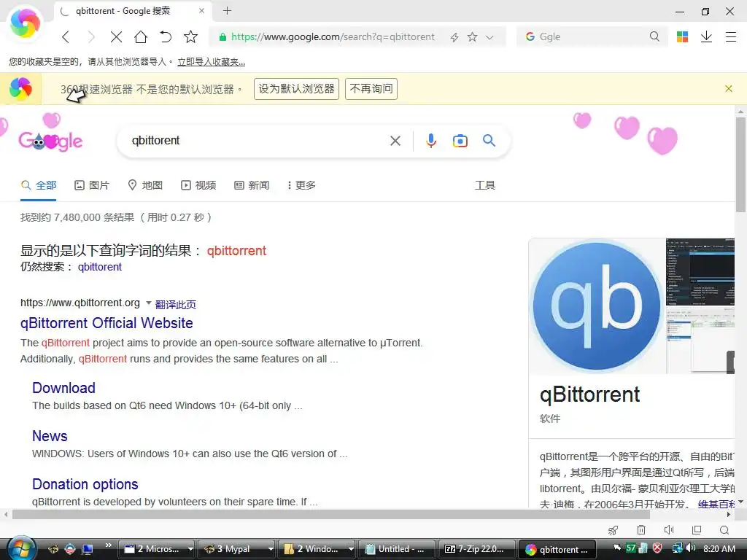Expand the More search options menu
The image size is (747, 560).
pyautogui.click(x=301, y=185)
